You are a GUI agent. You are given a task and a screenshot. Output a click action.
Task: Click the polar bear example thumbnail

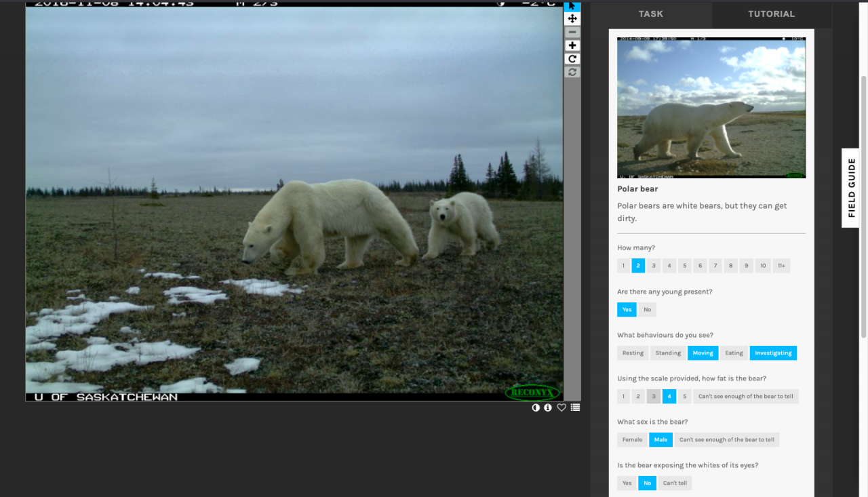point(711,107)
